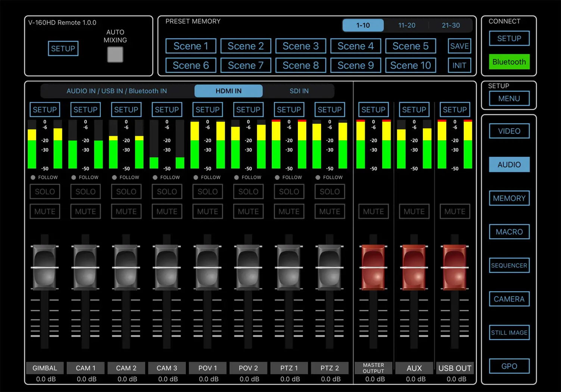Open the CAMERA panel
The image size is (561, 392).
[509, 299]
